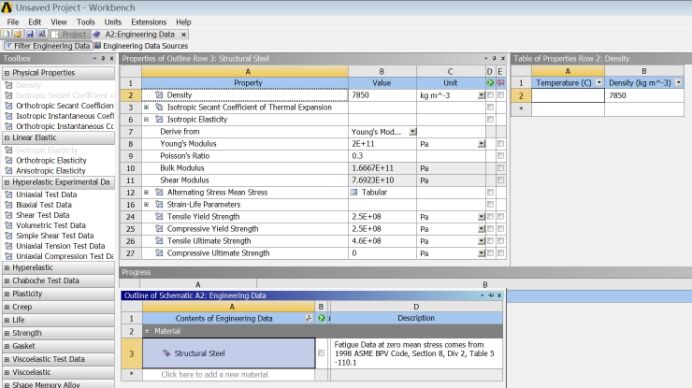Expand Alternating Stress Mean Stress row
The width and height of the screenshot is (692, 388).
(x=146, y=192)
